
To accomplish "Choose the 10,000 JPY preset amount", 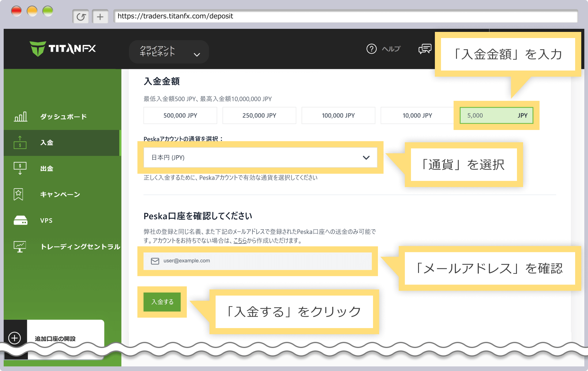I will point(417,115).
